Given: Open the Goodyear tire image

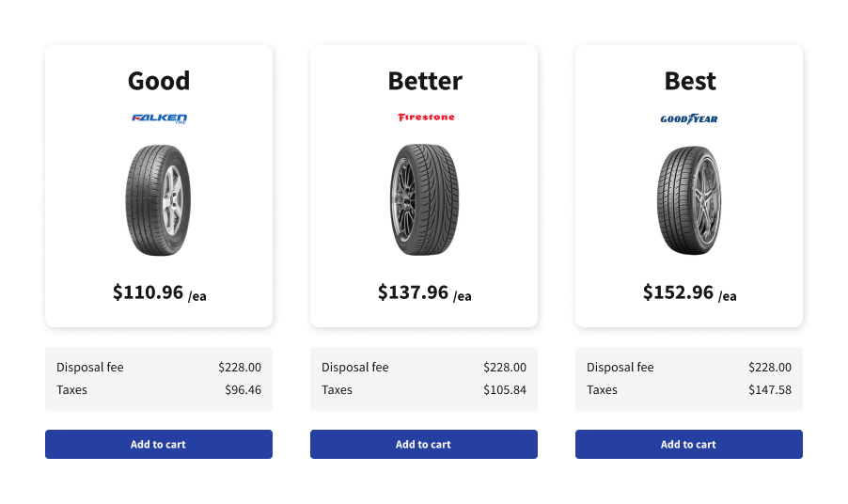Looking at the screenshot, I should point(689,200).
